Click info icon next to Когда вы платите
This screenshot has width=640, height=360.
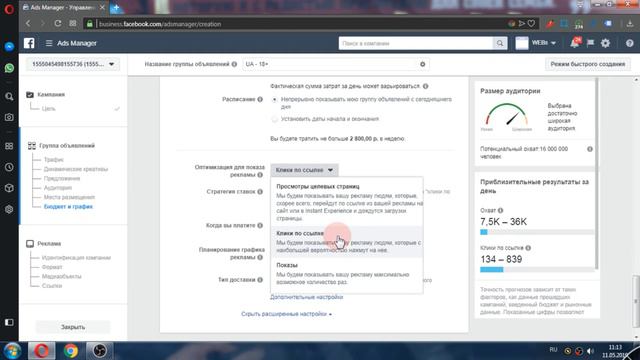click(x=260, y=225)
